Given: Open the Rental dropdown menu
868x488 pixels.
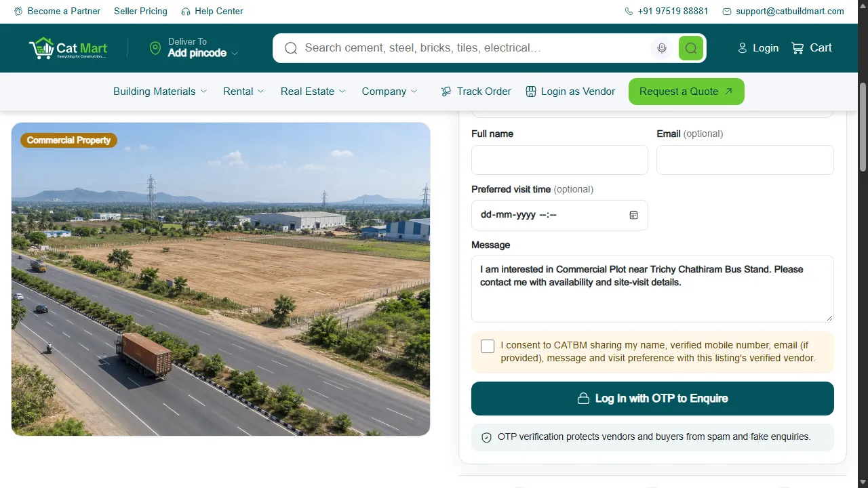Looking at the screenshot, I should tap(243, 91).
